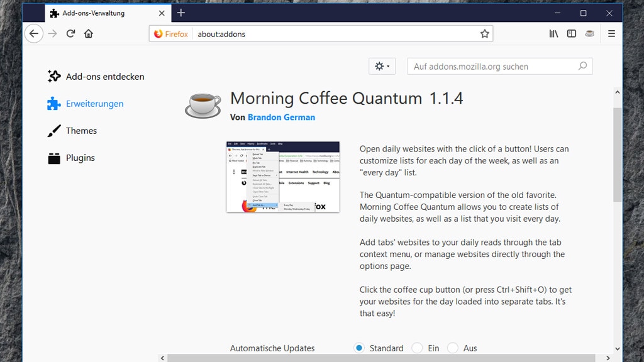The width and height of the screenshot is (644, 362).
Task: Click the Add-ons entdecken sparkle icon
Action: [54, 76]
